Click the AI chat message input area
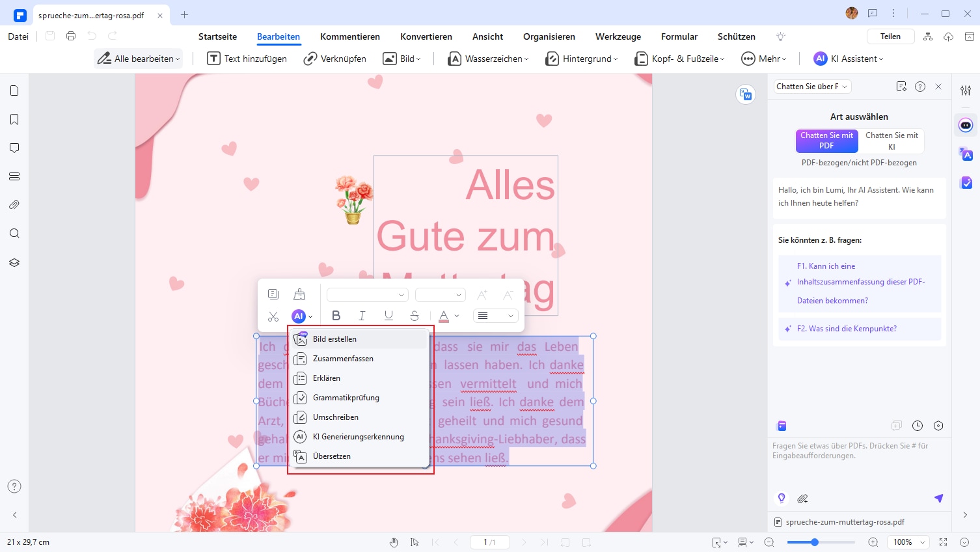This screenshot has width=980, height=552. [859, 463]
